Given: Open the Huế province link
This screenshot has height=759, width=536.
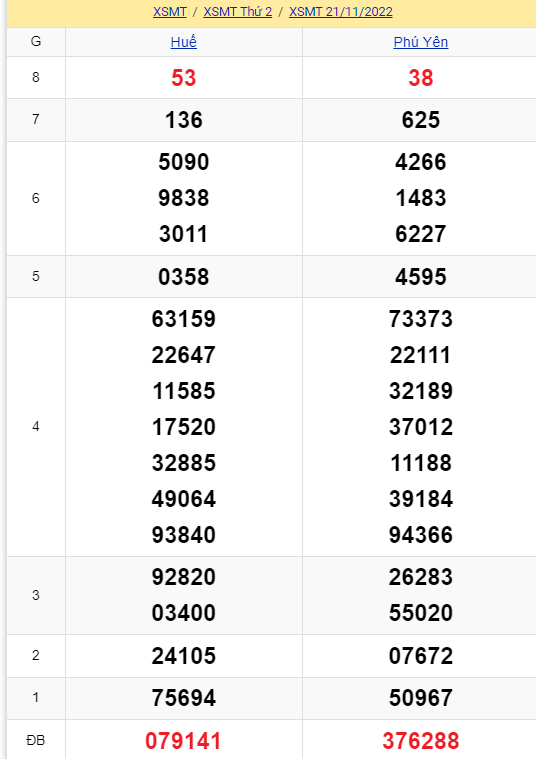Looking at the screenshot, I should pyautogui.click(x=184, y=42).
